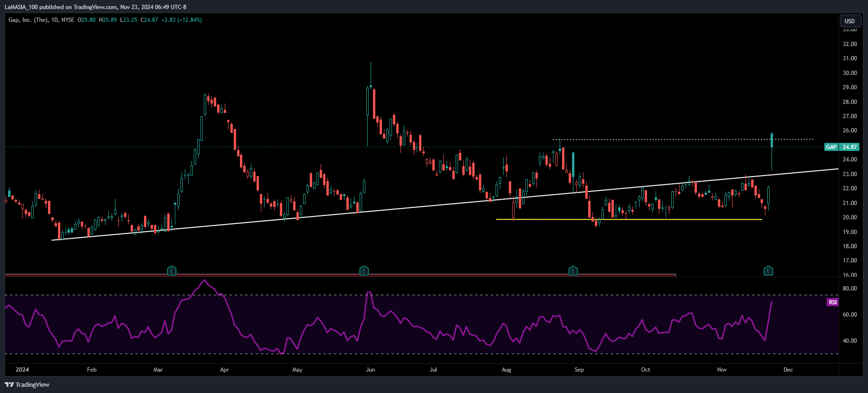Click the 26.00 price axis label
Screen dimensions: 868x393
[x=849, y=131]
